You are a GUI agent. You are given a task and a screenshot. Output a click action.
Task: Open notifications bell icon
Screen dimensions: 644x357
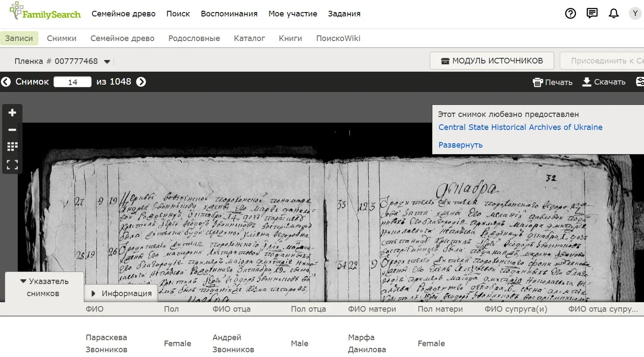(x=613, y=14)
